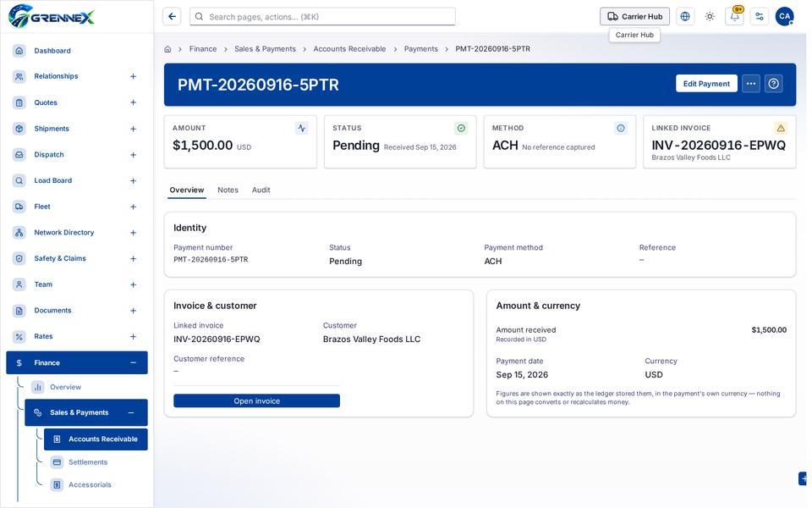Click the Amount card activity icon

pyautogui.click(x=301, y=128)
